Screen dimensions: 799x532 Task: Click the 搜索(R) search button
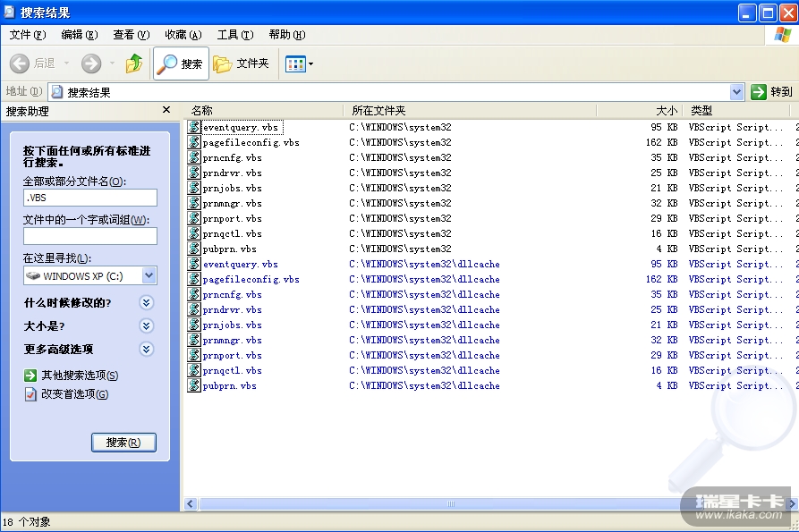[x=123, y=443]
